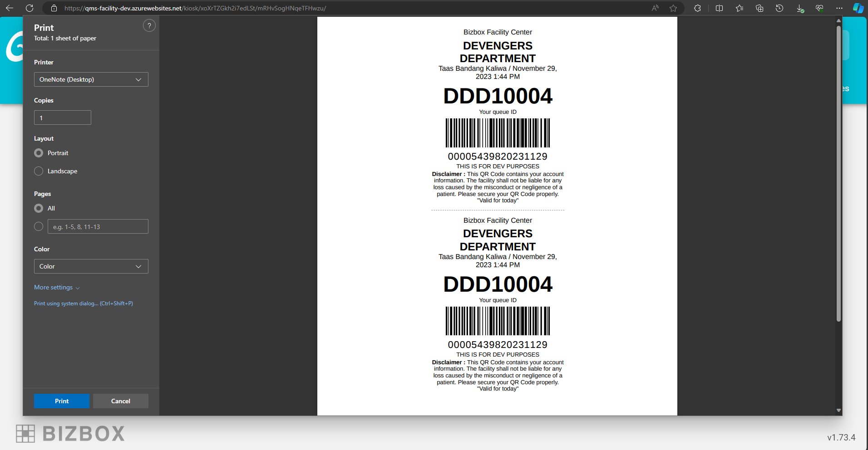This screenshot has height=450, width=868.
Task: View recent downloads
Action: coord(800,8)
